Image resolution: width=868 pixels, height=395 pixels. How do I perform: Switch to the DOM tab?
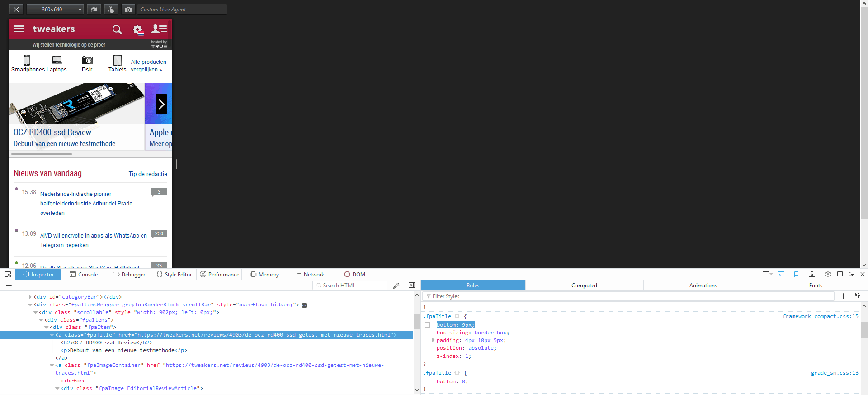click(x=354, y=274)
